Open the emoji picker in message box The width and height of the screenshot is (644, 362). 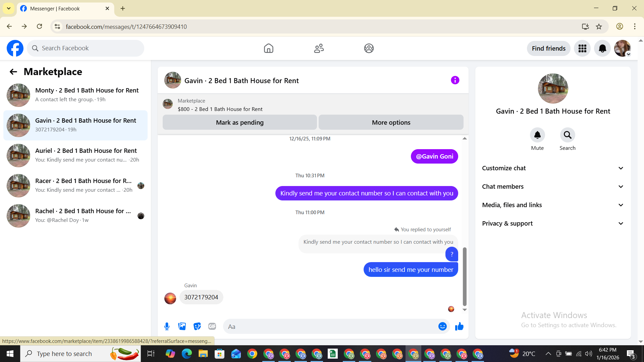point(442,326)
